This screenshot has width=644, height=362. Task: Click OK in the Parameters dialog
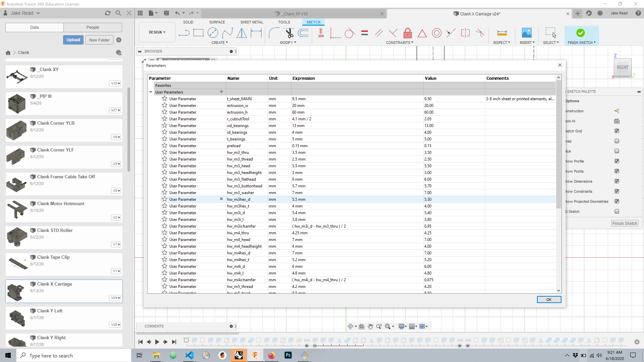549,299
